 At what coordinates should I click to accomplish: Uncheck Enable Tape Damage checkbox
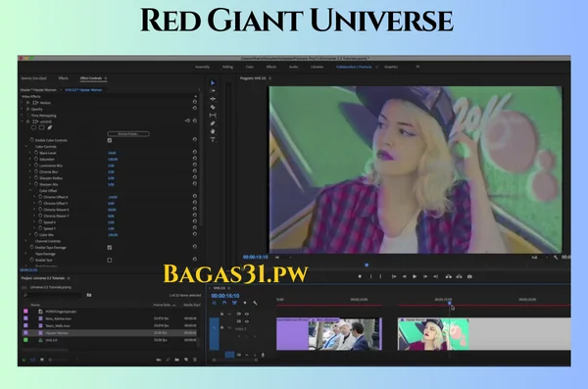tap(110, 248)
